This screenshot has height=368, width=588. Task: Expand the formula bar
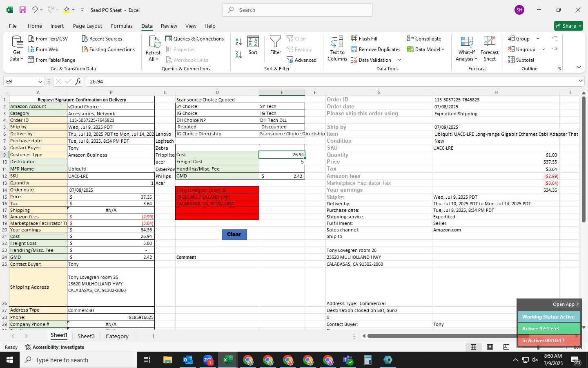[x=581, y=81]
